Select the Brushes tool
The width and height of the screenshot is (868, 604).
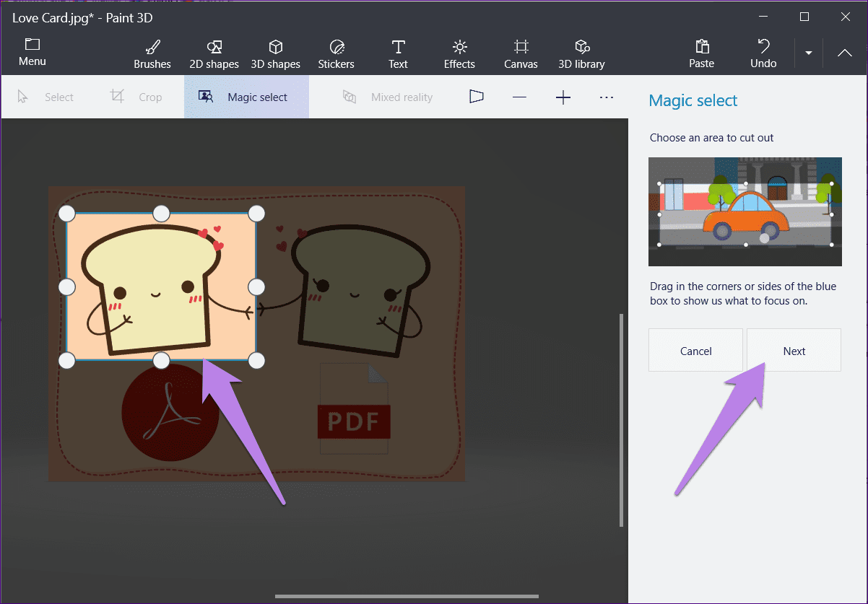pyautogui.click(x=152, y=54)
